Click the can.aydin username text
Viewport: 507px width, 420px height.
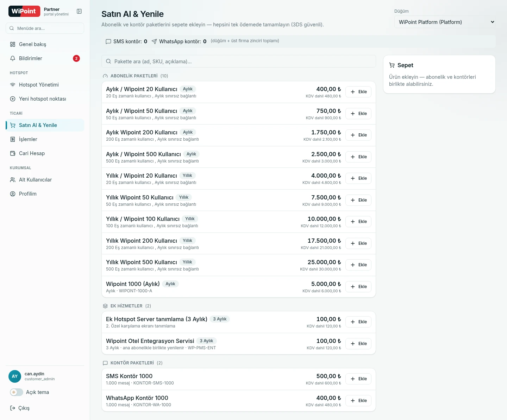(35, 374)
